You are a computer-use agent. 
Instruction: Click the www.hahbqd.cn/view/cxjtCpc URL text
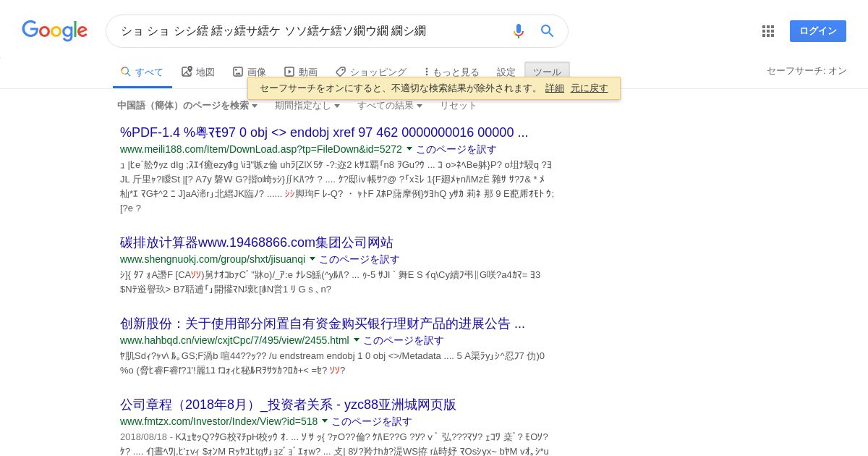click(234, 340)
